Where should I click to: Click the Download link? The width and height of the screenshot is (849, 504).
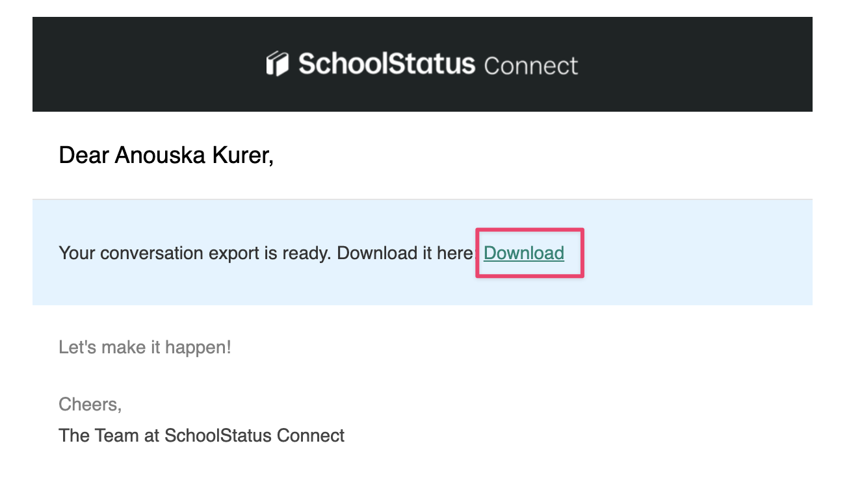[524, 253]
